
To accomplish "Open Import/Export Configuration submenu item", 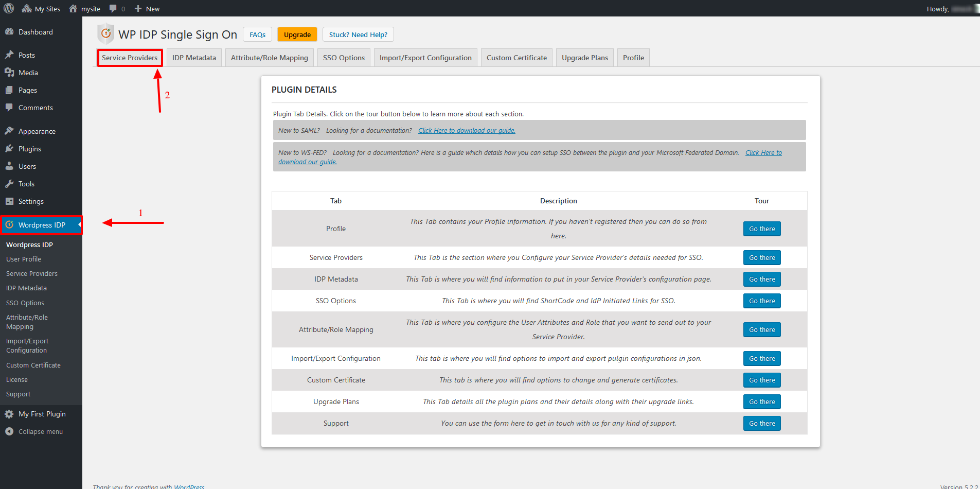I will click(x=27, y=345).
